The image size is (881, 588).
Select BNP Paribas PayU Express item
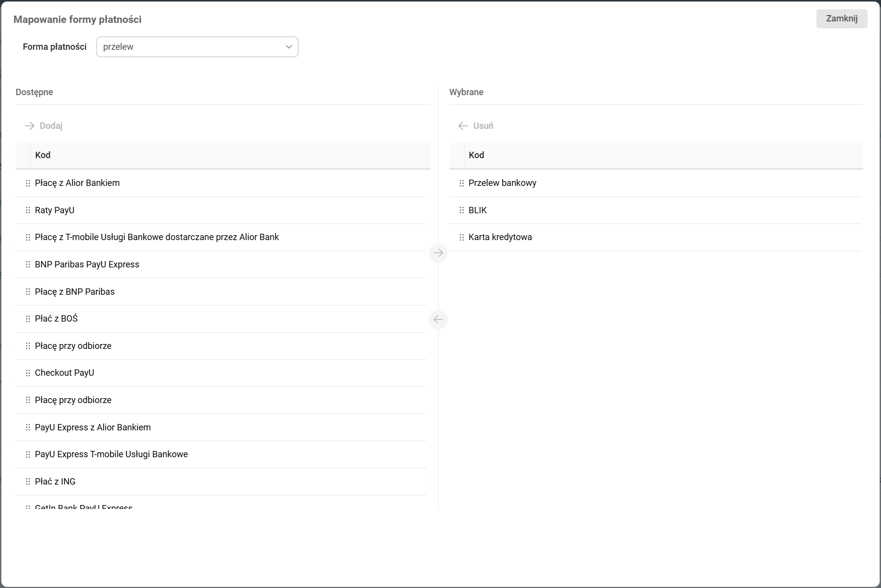pyautogui.click(x=87, y=264)
